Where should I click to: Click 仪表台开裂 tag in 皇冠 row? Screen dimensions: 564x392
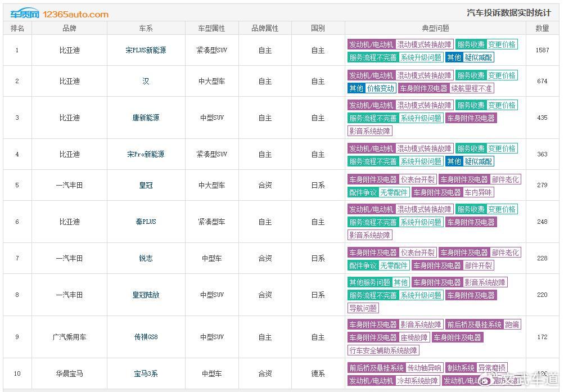coord(418,179)
